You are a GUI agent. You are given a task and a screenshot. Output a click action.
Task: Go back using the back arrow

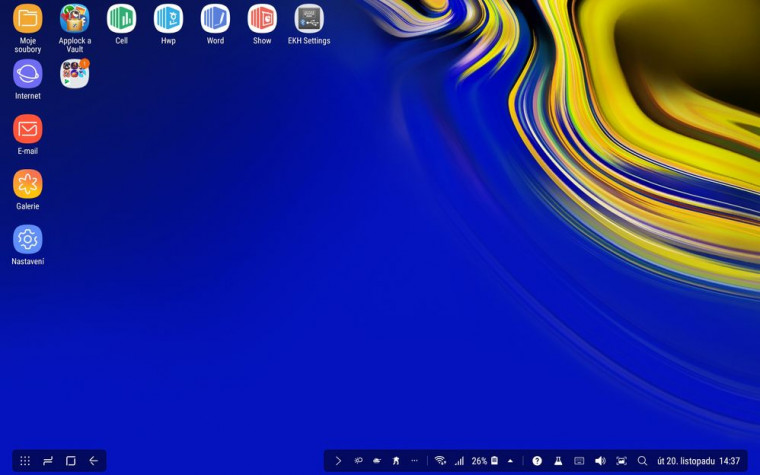[x=94, y=461]
